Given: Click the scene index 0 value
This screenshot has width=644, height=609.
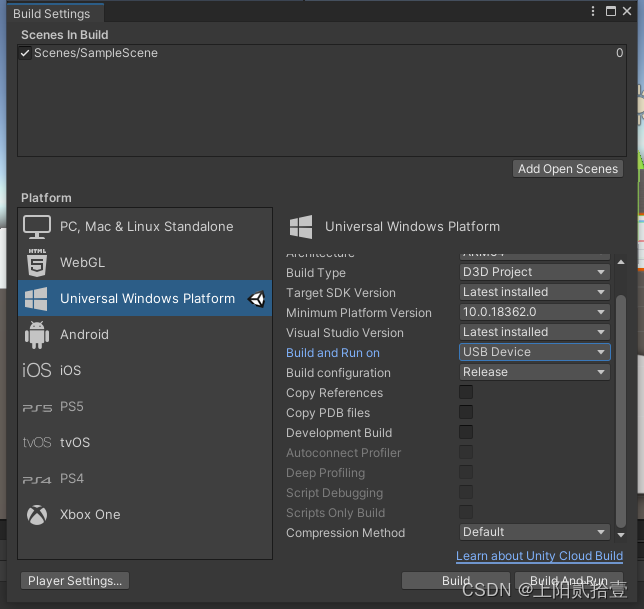Looking at the screenshot, I should pyautogui.click(x=619, y=53).
